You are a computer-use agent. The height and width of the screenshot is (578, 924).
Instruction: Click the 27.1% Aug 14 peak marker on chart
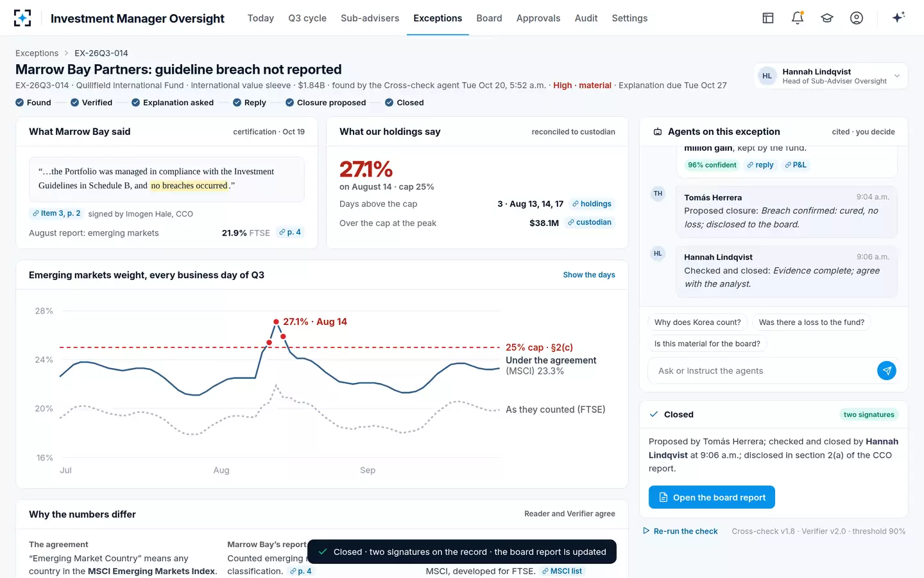click(276, 322)
